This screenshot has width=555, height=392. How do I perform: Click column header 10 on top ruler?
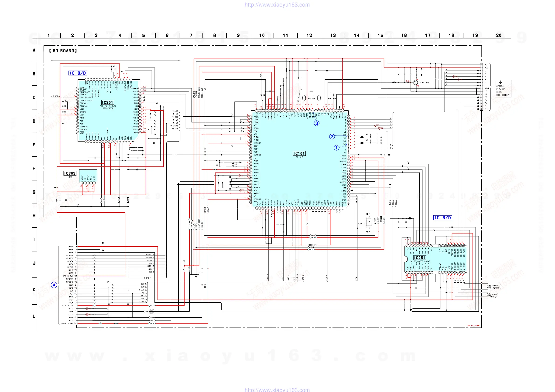(262, 35)
